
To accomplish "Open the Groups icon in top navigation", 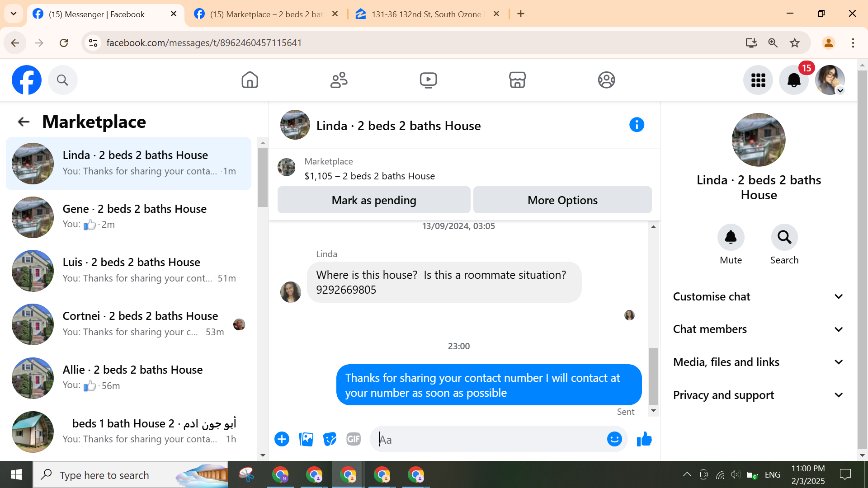I will 606,80.
